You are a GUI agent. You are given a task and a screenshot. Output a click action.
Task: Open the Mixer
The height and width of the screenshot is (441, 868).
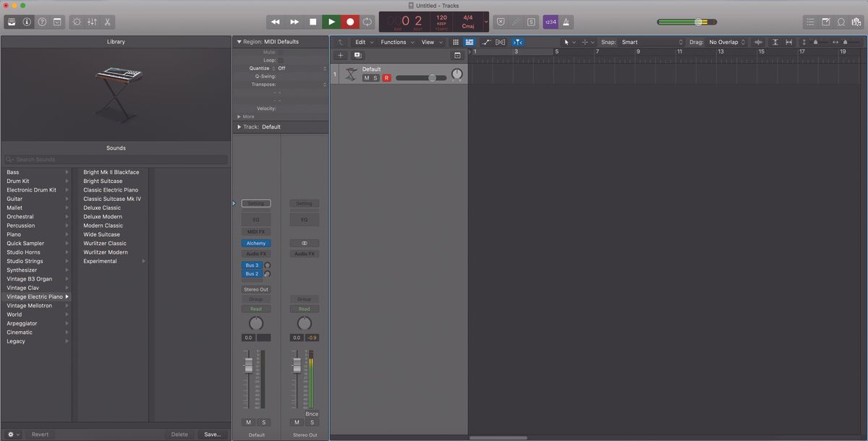pyautogui.click(x=91, y=22)
